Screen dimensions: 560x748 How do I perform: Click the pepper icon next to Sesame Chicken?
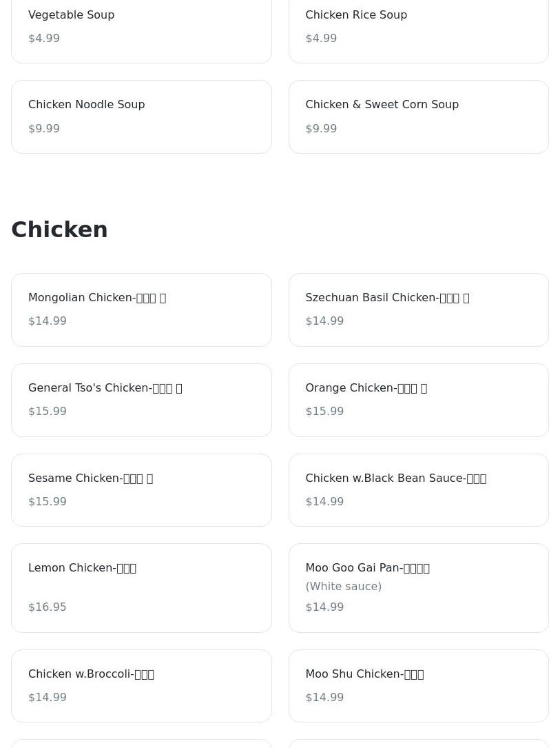pos(149,478)
